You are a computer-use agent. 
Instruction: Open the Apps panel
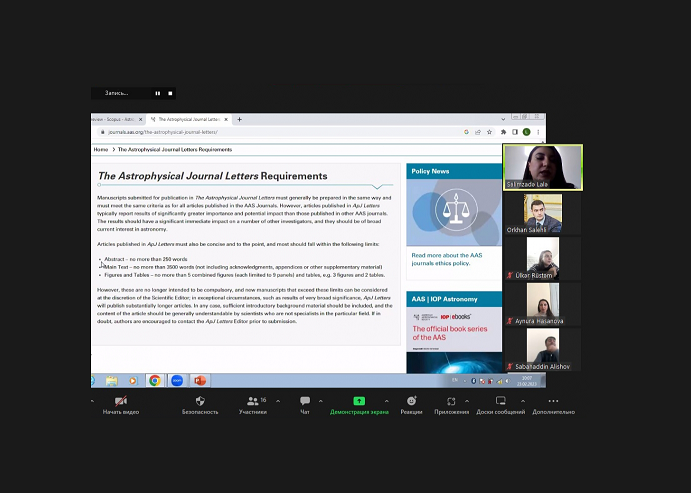(451, 401)
